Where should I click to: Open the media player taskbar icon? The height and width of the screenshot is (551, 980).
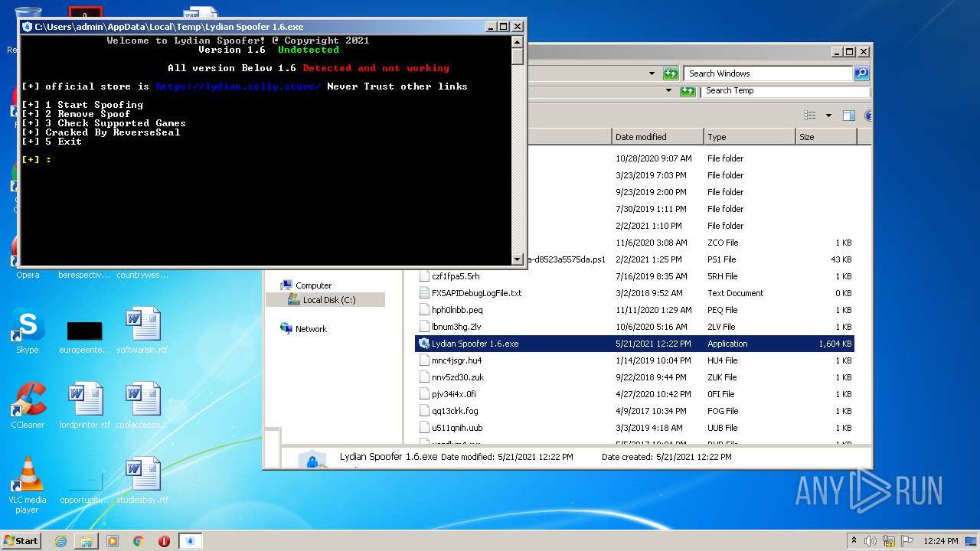(x=113, y=541)
